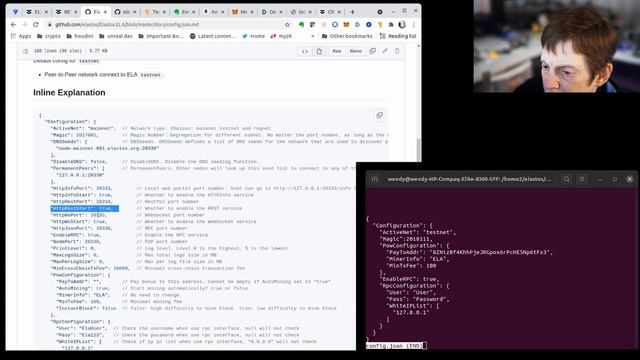Open the pinned first tab
The height and width of the screenshot is (360, 640).
coord(16,12)
